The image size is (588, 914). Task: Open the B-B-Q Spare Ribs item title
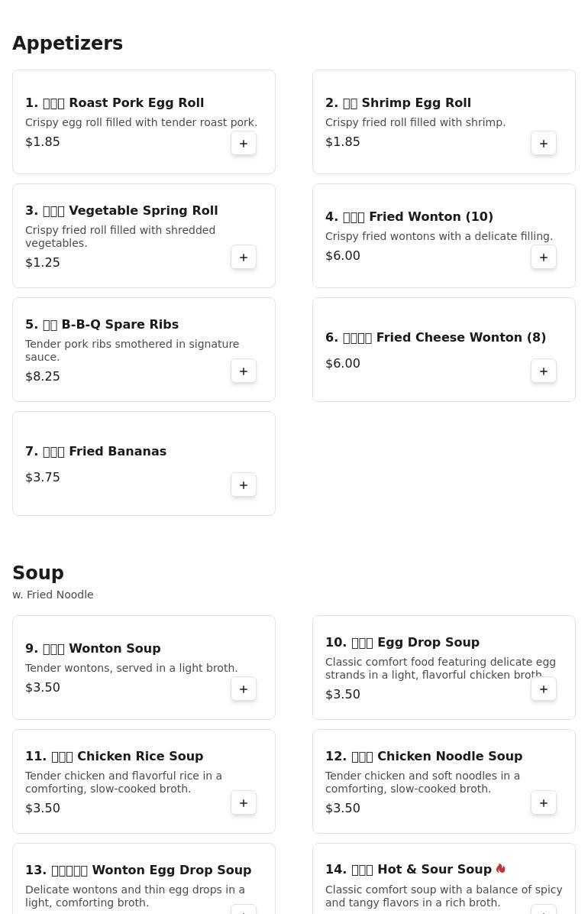tap(102, 325)
